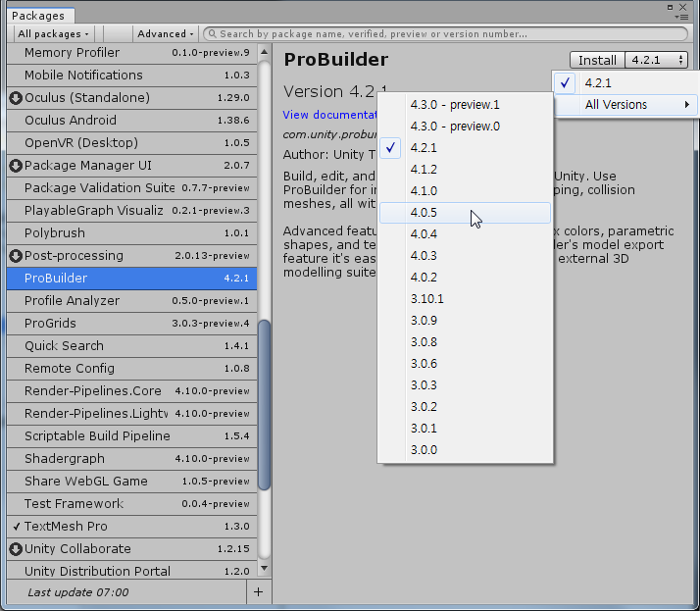Choose version 3.0.2
Viewport: 700px width, 611px height.
tap(465, 407)
